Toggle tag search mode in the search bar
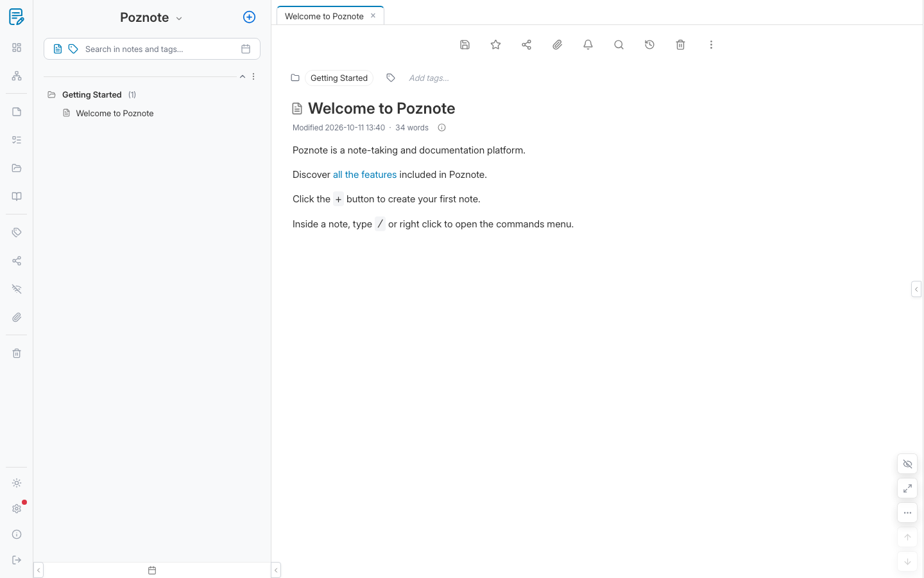Viewport: 924px width, 578px height. 73,49
